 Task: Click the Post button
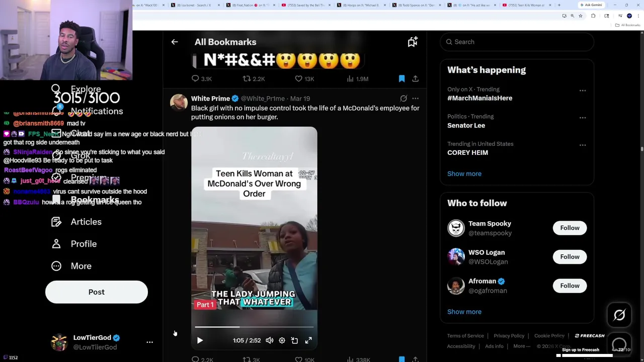pyautogui.click(x=97, y=292)
